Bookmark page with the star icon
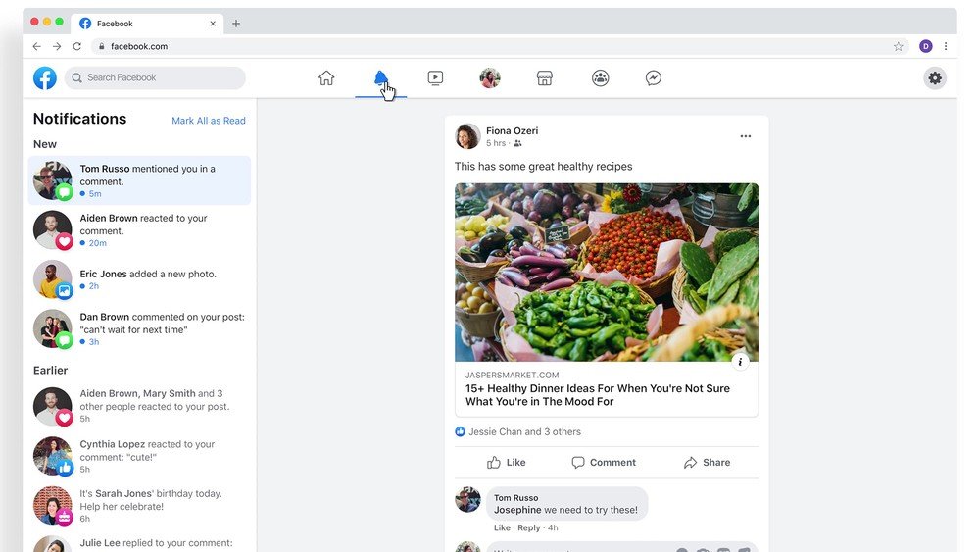Viewport: 980px width, 552px height. 898,46
